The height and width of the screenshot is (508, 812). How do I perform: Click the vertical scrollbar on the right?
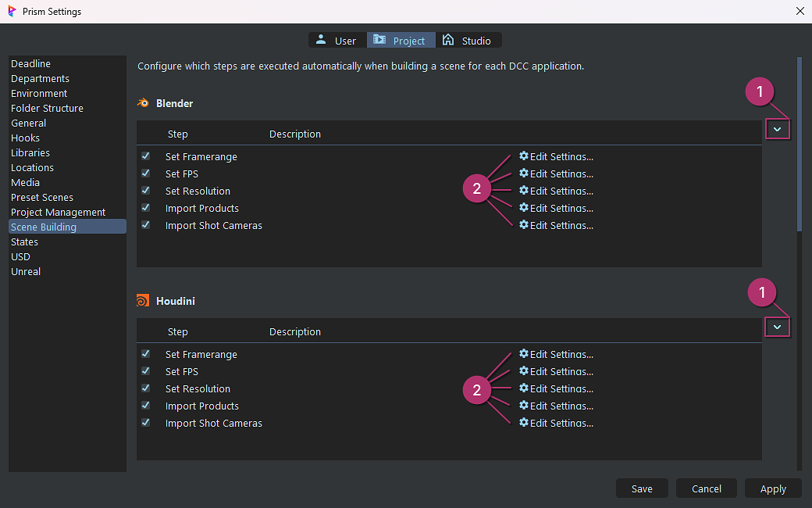pos(799,145)
